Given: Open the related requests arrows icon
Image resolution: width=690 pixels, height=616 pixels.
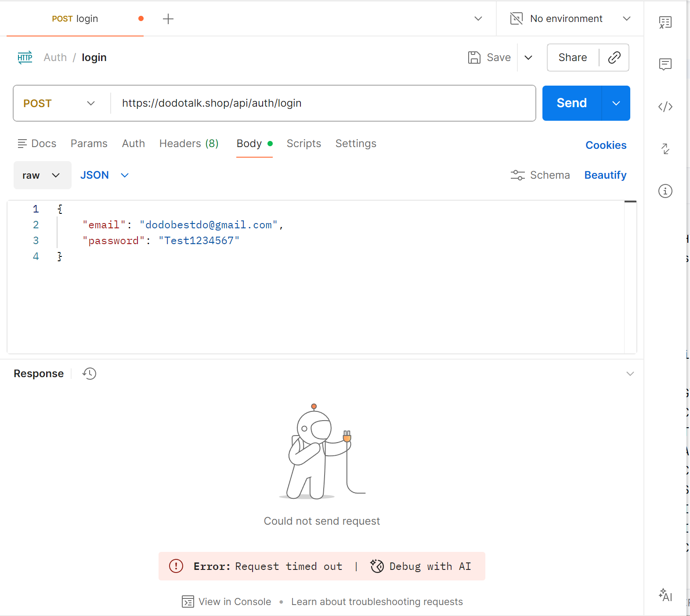Looking at the screenshot, I should pos(665,149).
